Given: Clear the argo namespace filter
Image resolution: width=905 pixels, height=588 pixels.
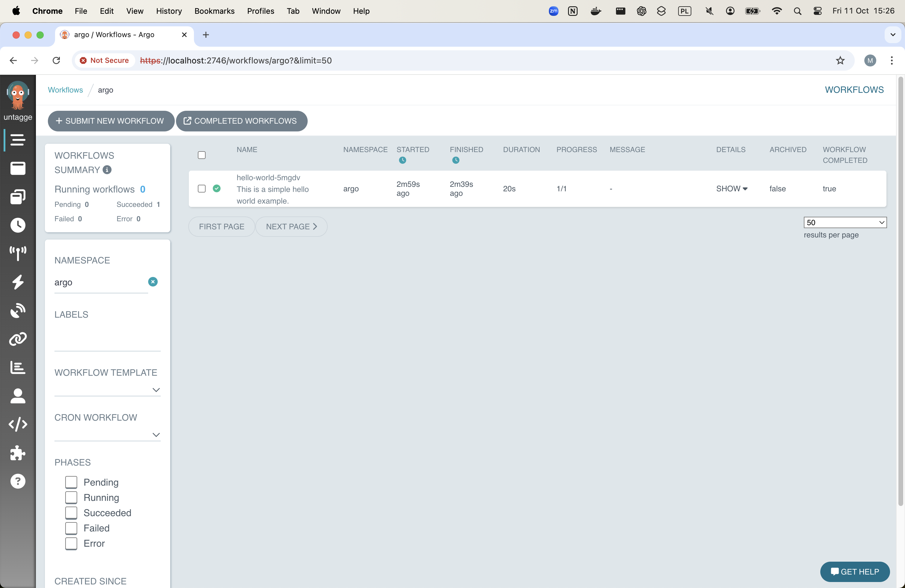Looking at the screenshot, I should [153, 281].
